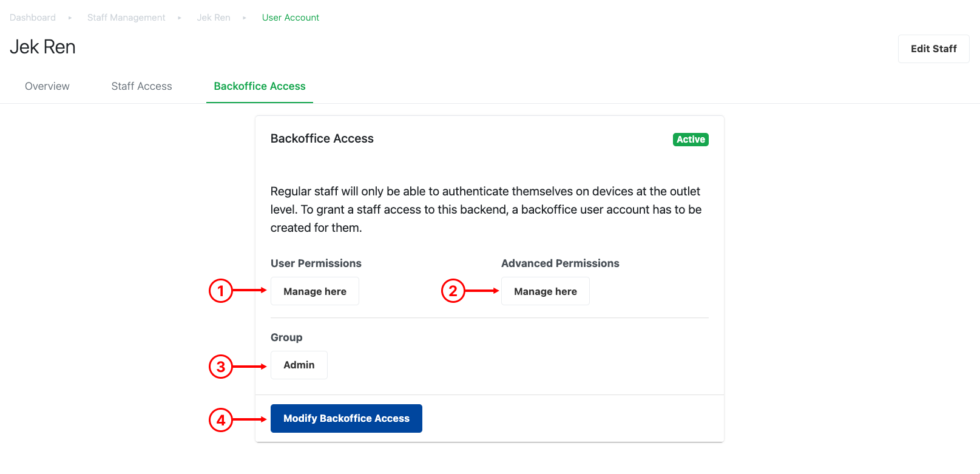Image resolution: width=980 pixels, height=474 pixels.
Task: Go to Dashboard breadcrumb
Action: [33, 18]
